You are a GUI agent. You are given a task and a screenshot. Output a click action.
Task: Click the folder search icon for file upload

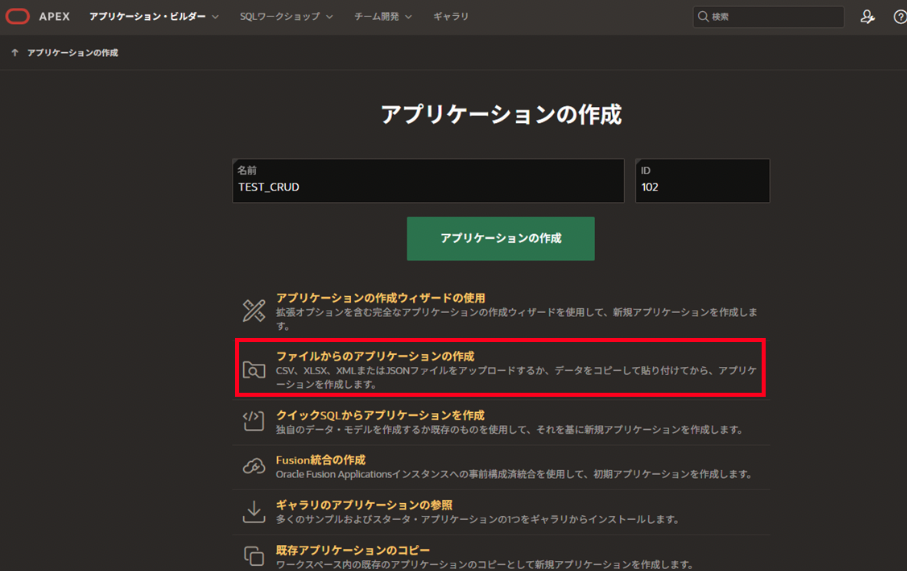(x=254, y=370)
